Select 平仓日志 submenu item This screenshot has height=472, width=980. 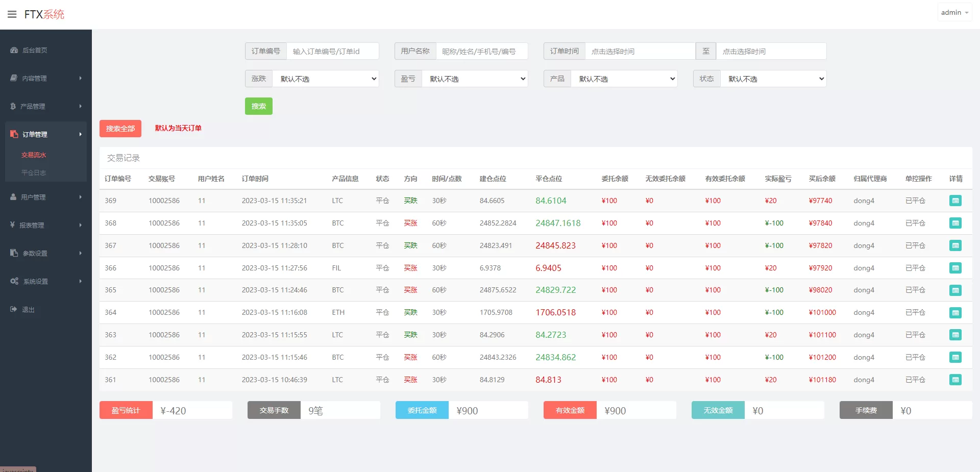click(34, 172)
